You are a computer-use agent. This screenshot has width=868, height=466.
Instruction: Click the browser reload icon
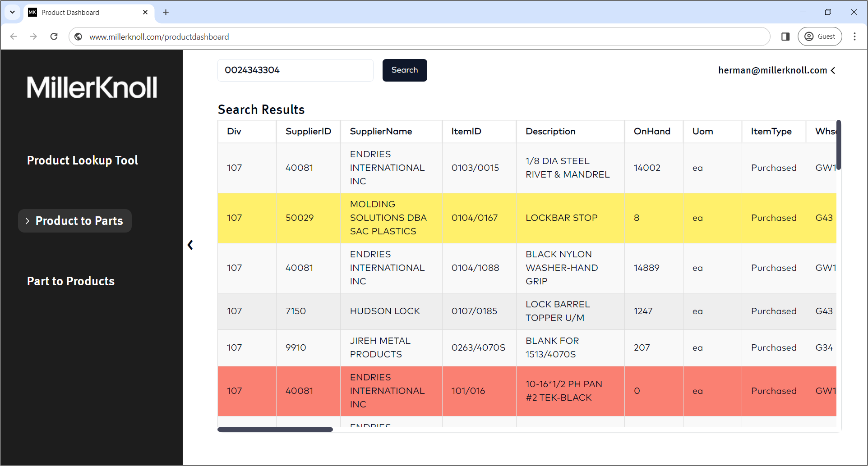click(x=54, y=37)
